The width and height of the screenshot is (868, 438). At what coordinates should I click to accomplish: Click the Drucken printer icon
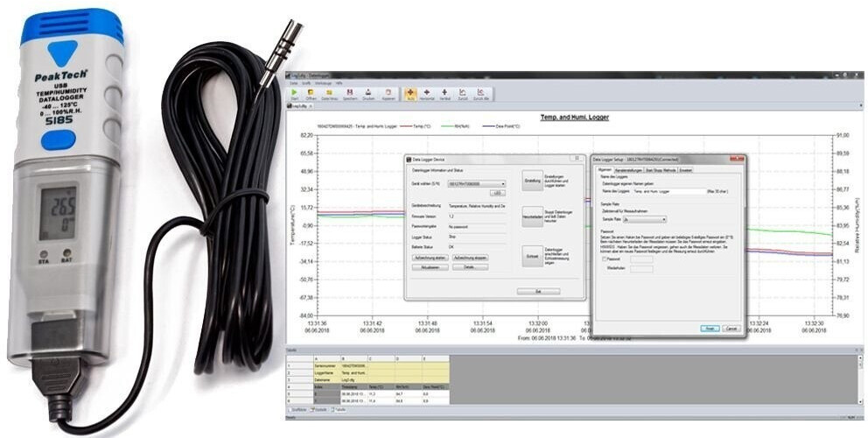pyautogui.click(x=368, y=93)
